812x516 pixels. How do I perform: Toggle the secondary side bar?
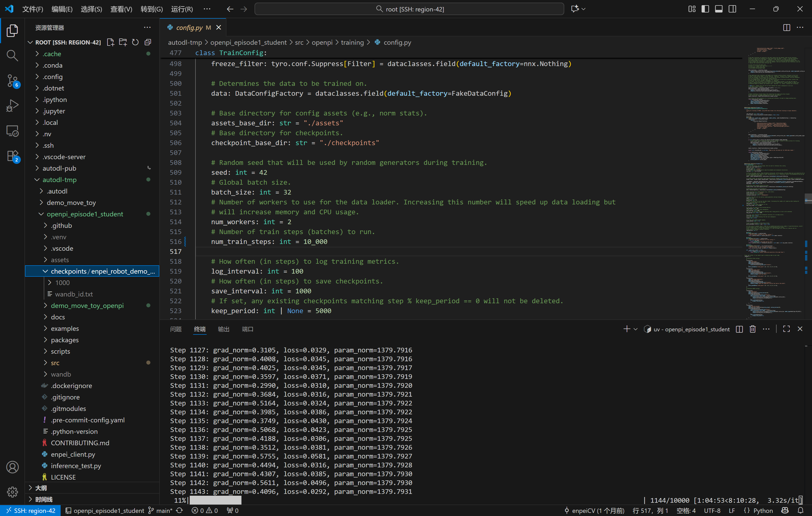point(732,9)
